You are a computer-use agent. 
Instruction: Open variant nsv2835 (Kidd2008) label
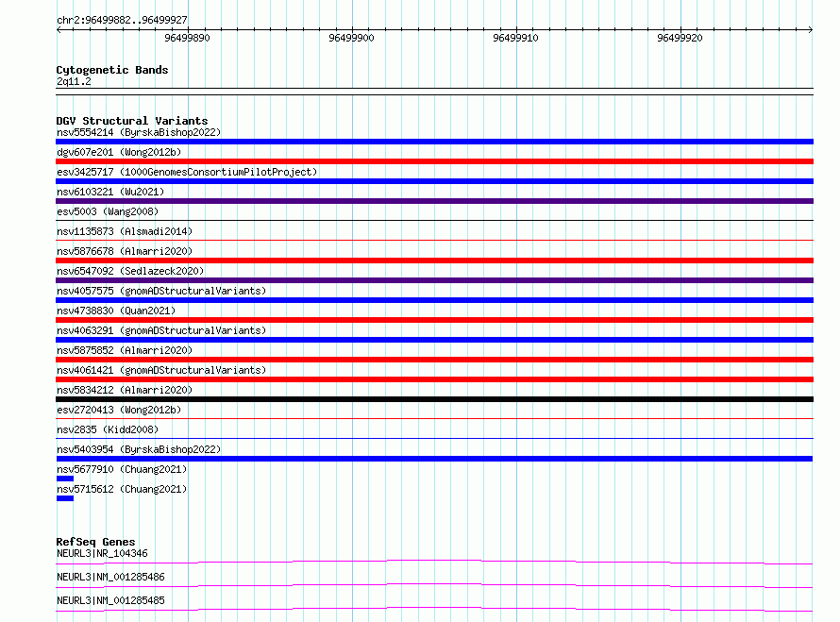point(108,429)
